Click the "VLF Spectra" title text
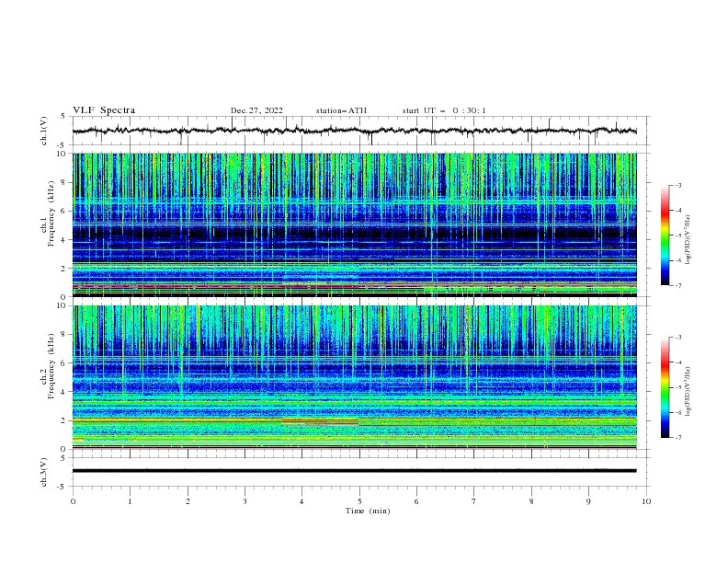The image size is (728, 563). pyautogui.click(x=104, y=110)
